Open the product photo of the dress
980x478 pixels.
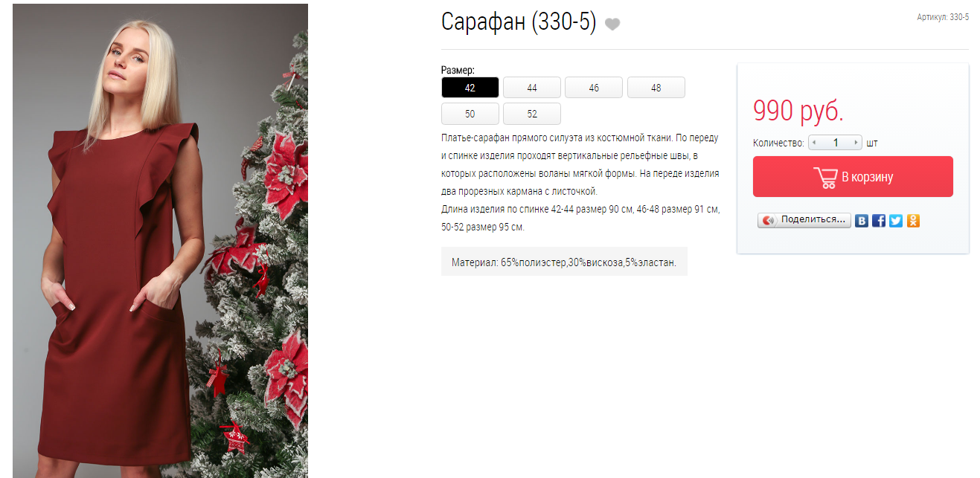tap(160, 241)
